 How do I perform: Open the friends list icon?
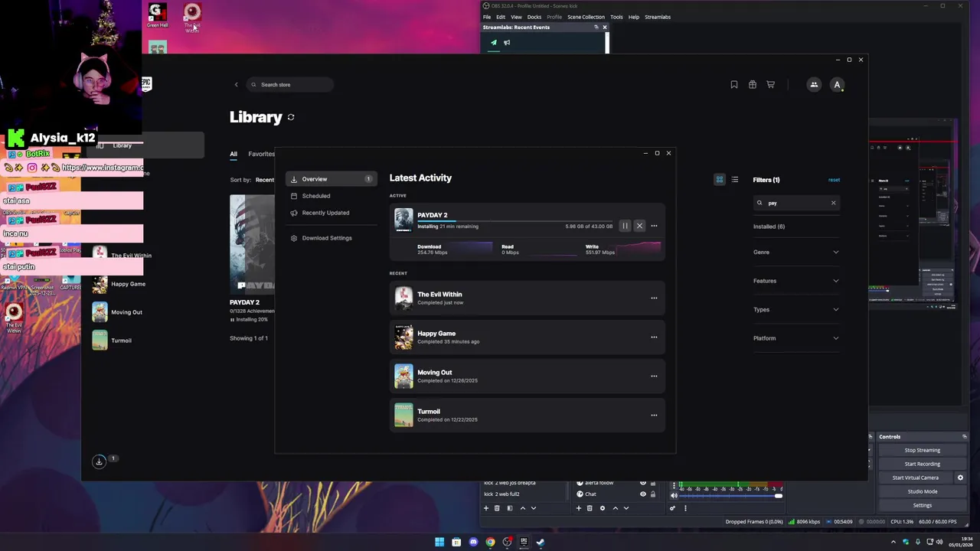coord(814,85)
